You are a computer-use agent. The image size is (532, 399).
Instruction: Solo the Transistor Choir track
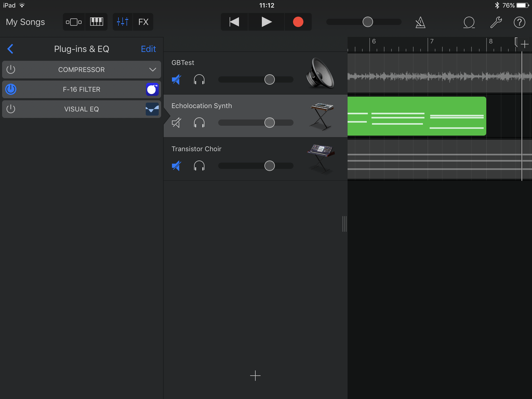(199, 166)
